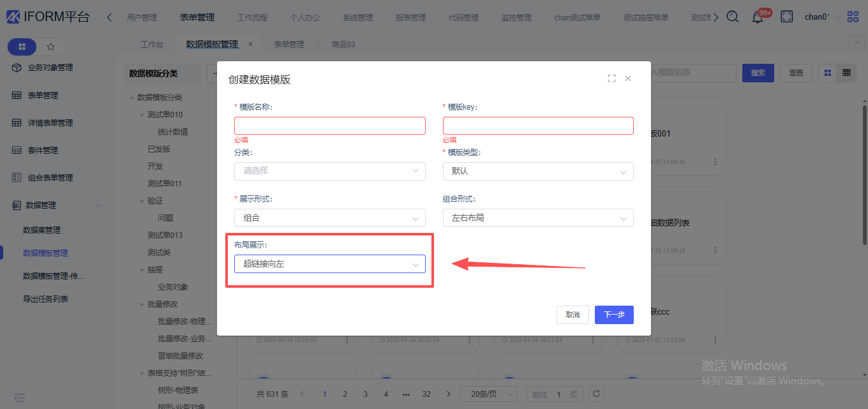Click the search magnifier icon in header
This screenshot has height=409, width=868.
pos(733,17)
